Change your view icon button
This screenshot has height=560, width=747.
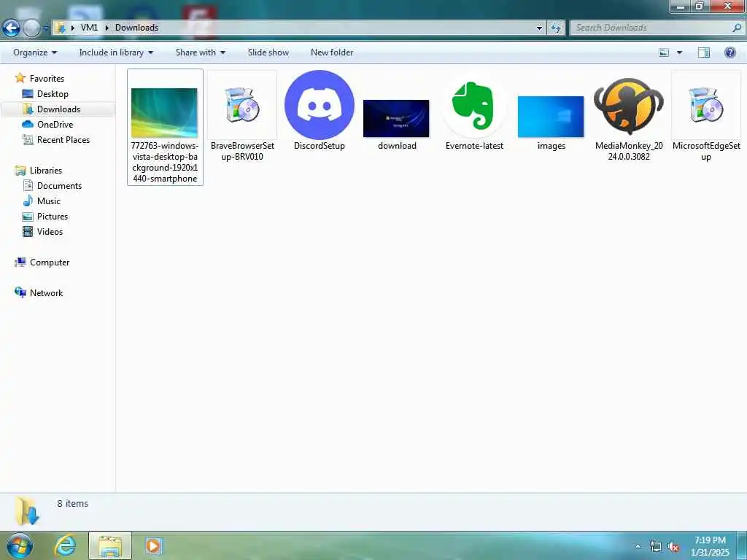(664, 52)
